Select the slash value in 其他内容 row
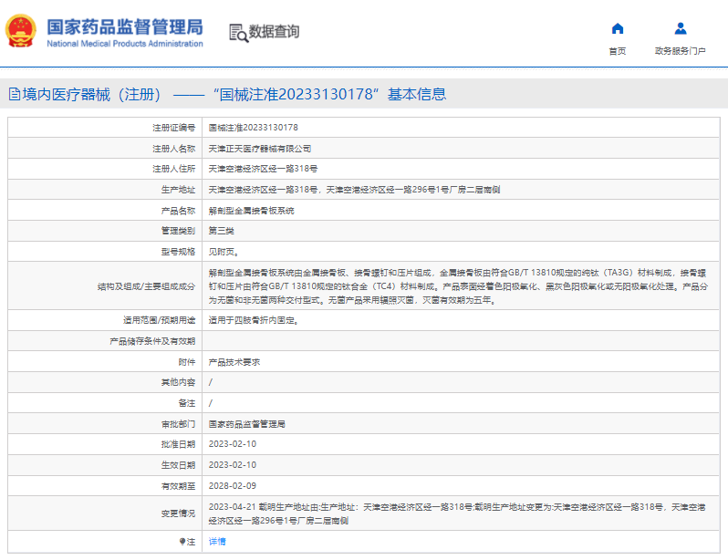The image size is (728, 560). coord(211,382)
